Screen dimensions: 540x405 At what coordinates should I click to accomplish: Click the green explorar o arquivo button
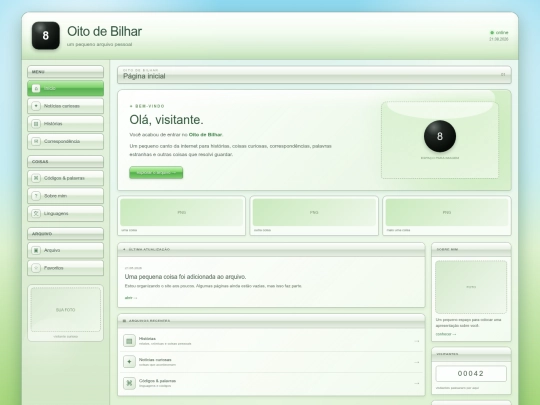pos(156,173)
